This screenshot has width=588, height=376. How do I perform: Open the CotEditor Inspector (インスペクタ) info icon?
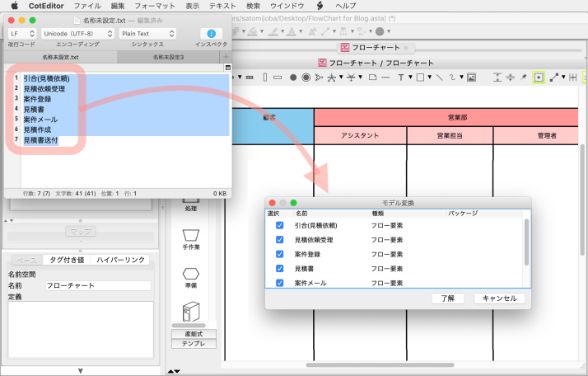pyautogui.click(x=212, y=33)
